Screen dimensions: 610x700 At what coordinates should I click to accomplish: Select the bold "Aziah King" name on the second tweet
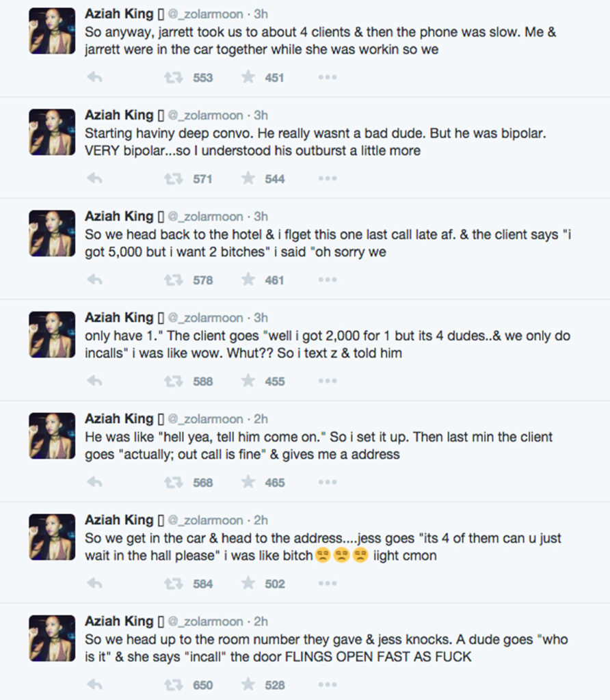point(119,114)
